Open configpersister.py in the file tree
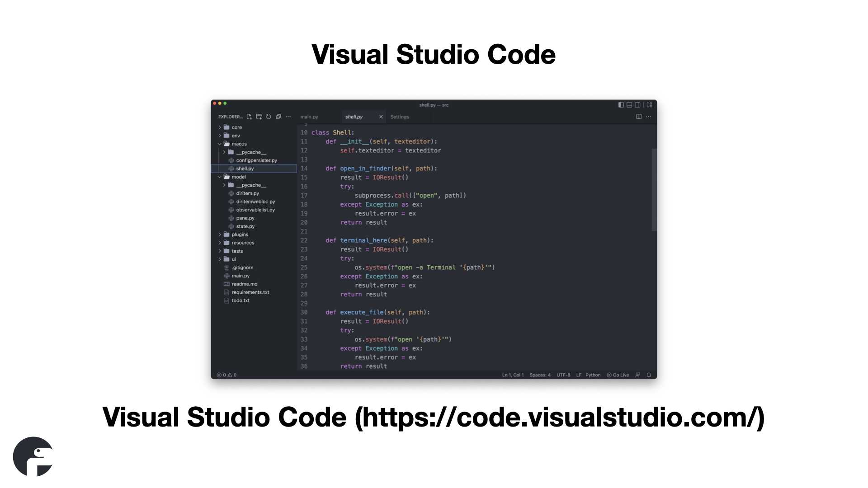 (254, 160)
